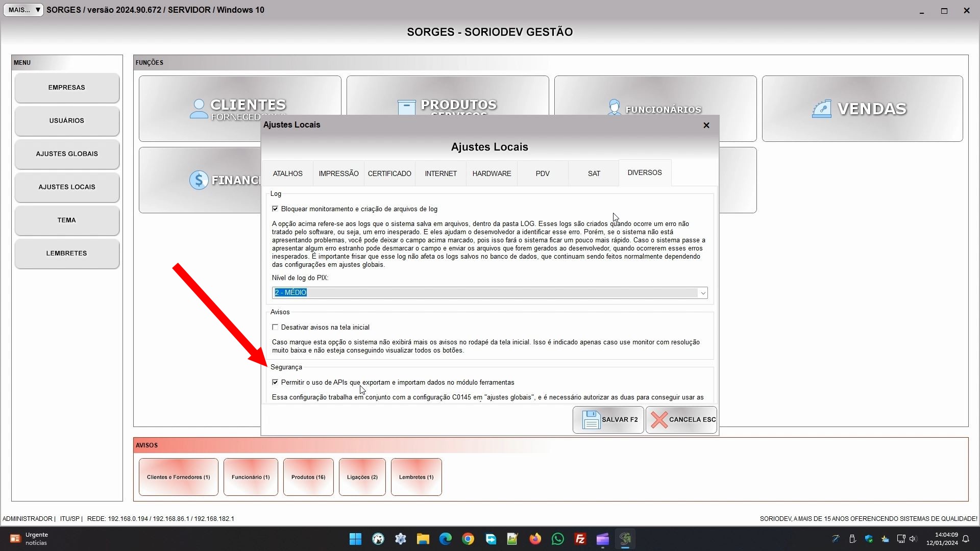This screenshot has height=551, width=980.
Task: Open FileZilla from the taskbar
Action: click(580, 539)
